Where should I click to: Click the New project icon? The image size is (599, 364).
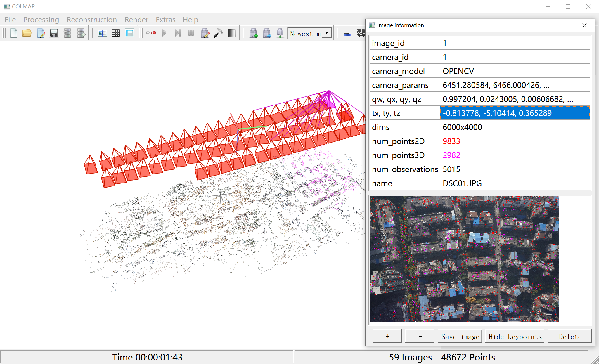(x=14, y=33)
